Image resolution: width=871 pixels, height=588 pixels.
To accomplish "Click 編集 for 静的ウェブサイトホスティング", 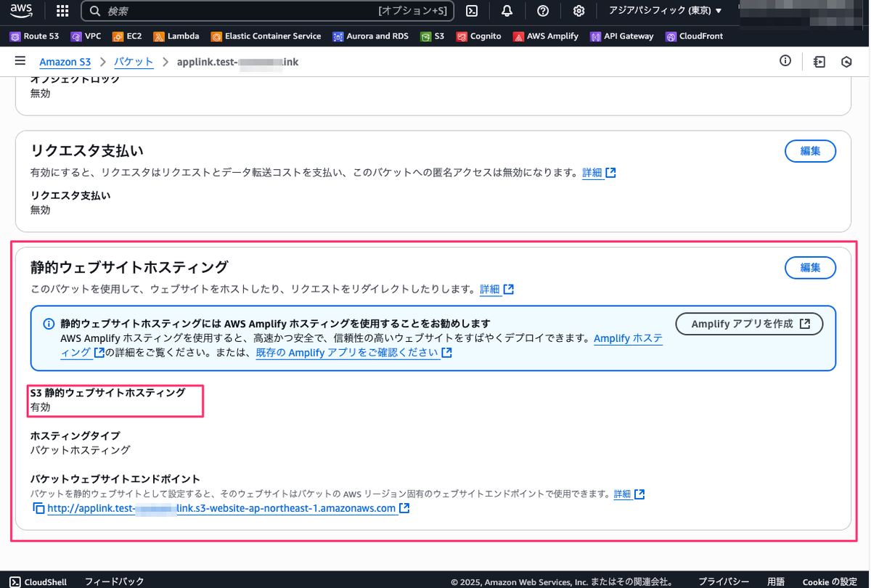I will (x=810, y=268).
